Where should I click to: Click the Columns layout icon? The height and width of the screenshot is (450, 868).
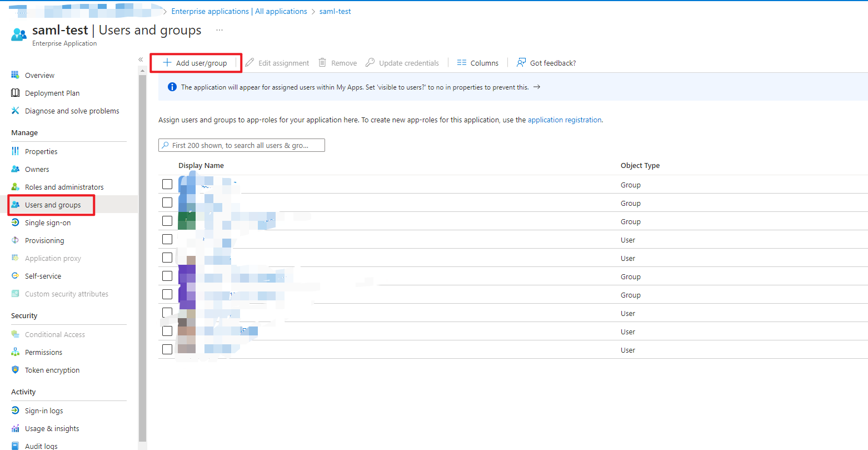coord(461,63)
